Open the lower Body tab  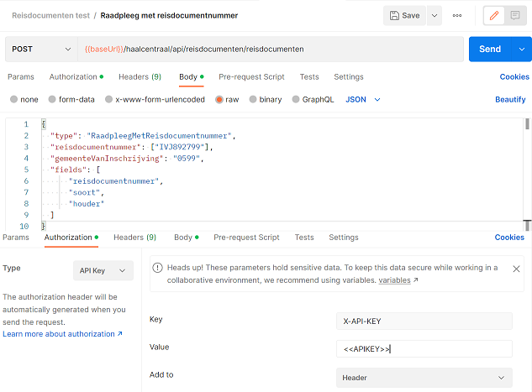tap(187, 238)
